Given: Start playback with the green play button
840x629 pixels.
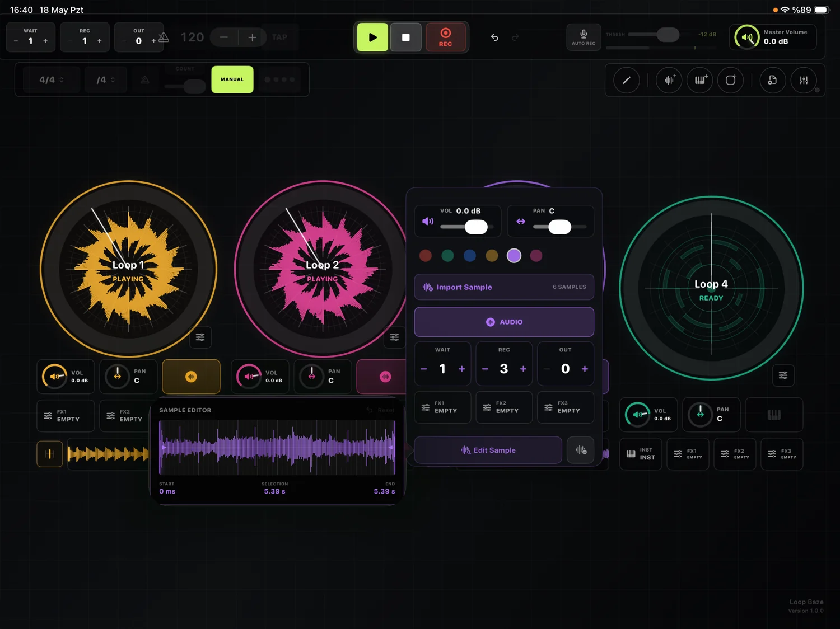Looking at the screenshot, I should [372, 37].
